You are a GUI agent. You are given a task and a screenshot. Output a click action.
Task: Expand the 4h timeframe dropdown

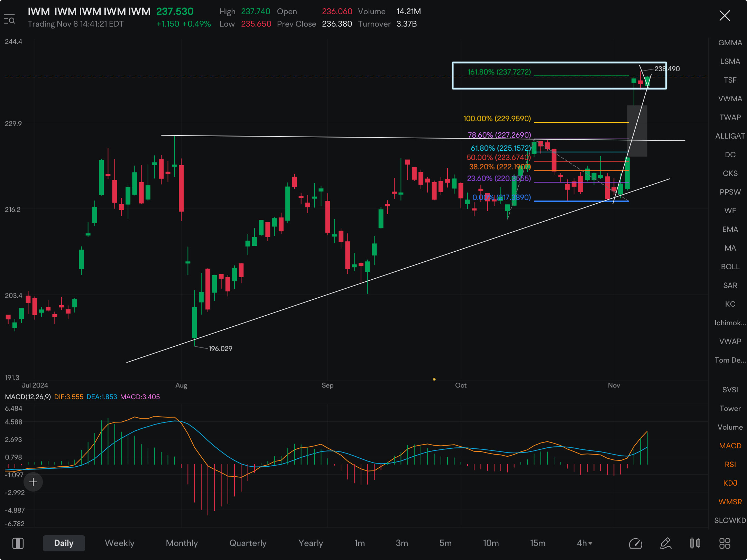pyautogui.click(x=584, y=543)
